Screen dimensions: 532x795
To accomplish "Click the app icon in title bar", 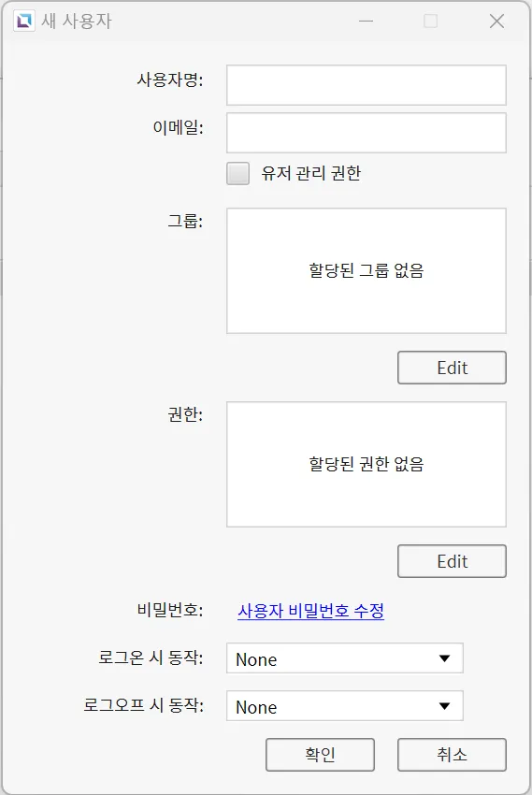I will pyautogui.click(x=23, y=21).
